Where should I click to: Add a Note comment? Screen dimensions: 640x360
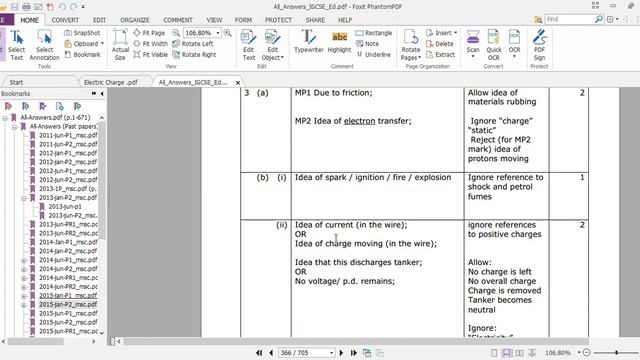click(367, 44)
